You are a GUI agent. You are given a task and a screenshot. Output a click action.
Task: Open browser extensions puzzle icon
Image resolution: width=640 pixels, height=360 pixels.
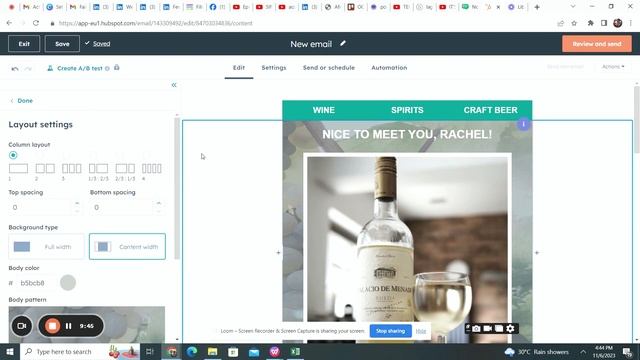coord(590,23)
